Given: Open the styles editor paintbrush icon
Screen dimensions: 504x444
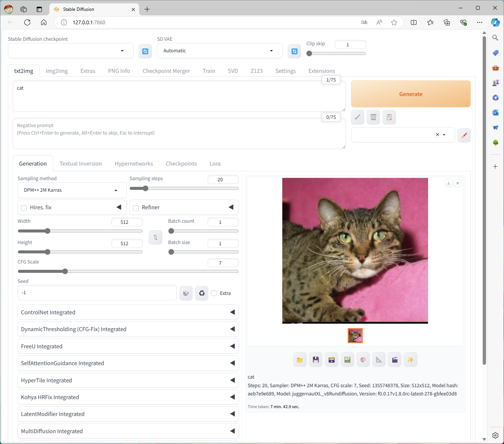Looking at the screenshot, I should (x=464, y=135).
